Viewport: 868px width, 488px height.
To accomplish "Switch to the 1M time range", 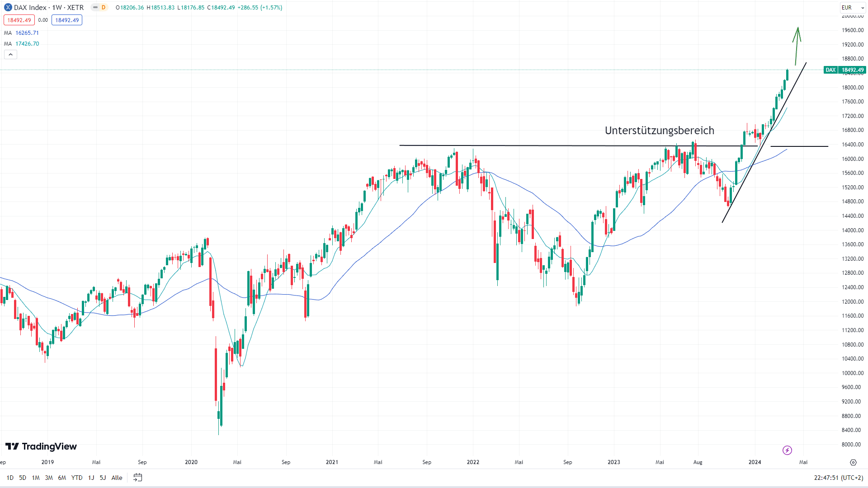I will (x=36, y=478).
